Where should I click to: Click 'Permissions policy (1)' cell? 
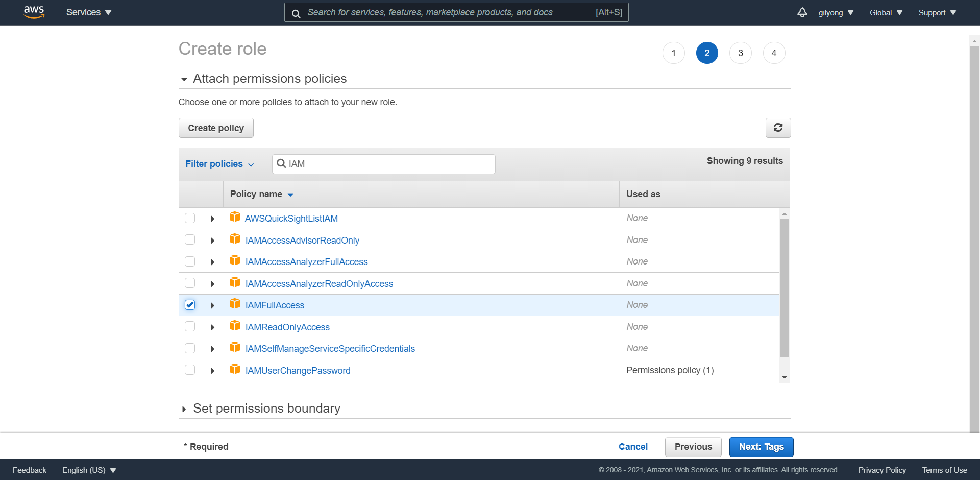670,370
